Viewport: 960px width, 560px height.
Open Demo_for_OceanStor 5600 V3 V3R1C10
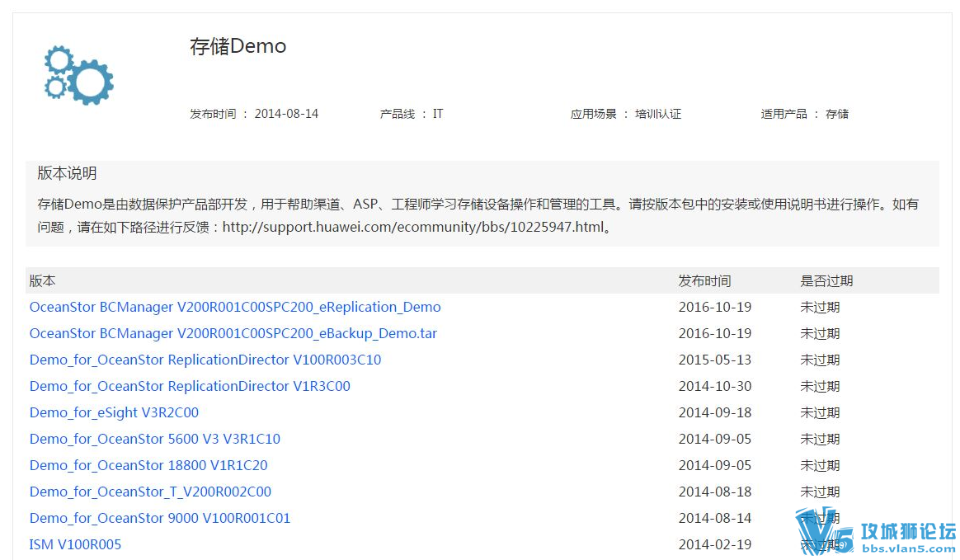click(x=155, y=439)
